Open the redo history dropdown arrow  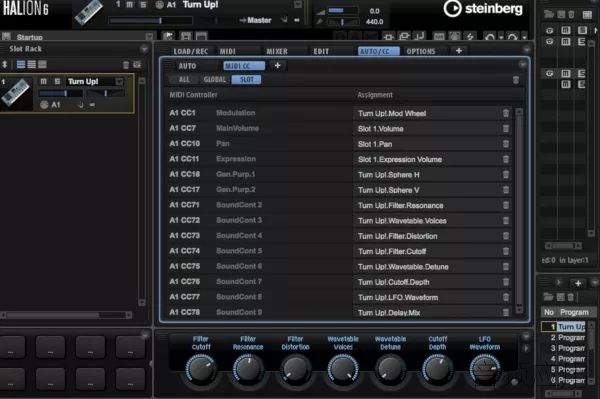coord(524,37)
